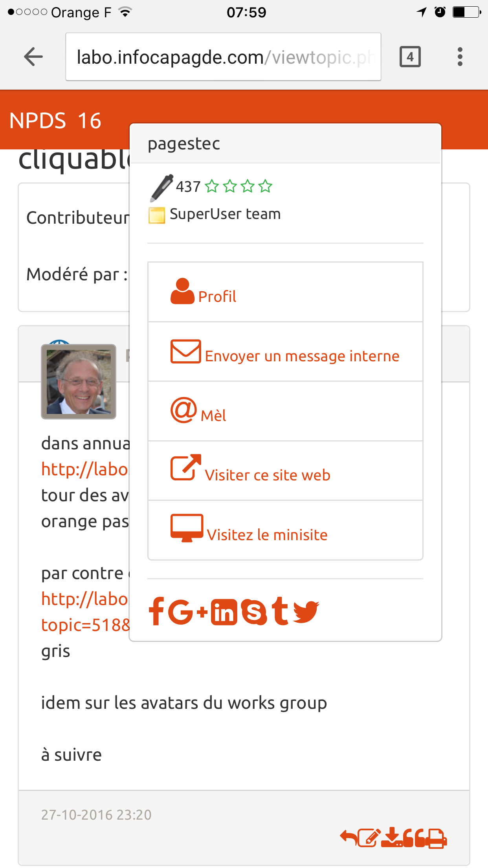This screenshot has width=488, height=868.
Task: Open the tab switcher showing 4 tabs
Action: coord(410,57)
